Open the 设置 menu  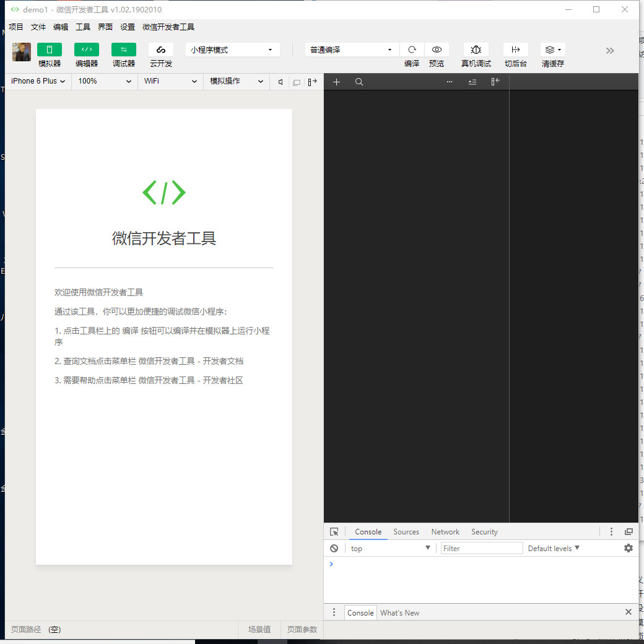(128, 27)
